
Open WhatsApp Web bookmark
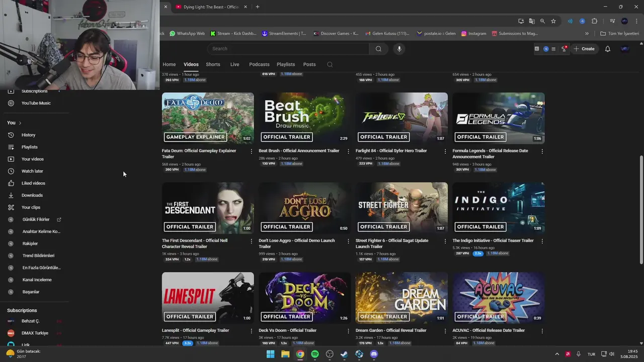coord(187,34)
